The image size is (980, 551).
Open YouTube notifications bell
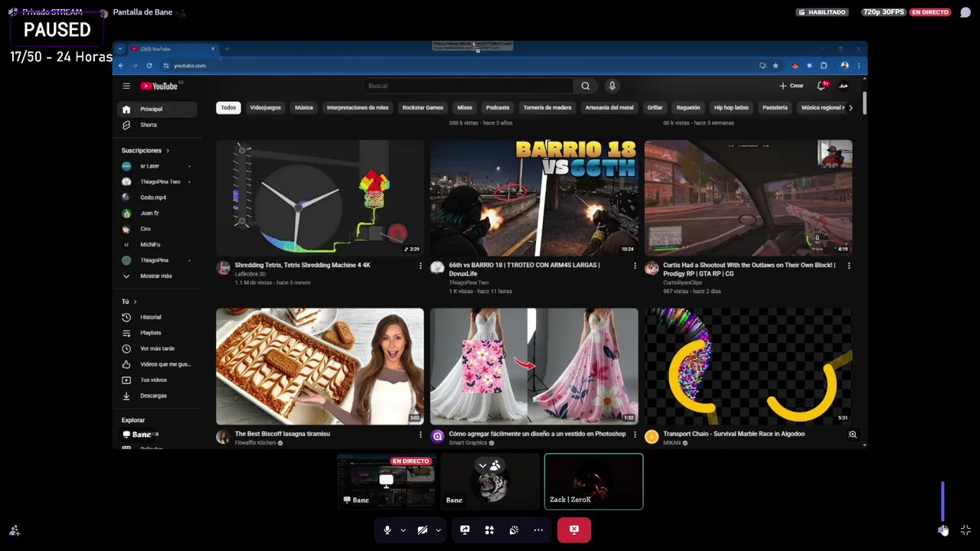click(822, 86)
